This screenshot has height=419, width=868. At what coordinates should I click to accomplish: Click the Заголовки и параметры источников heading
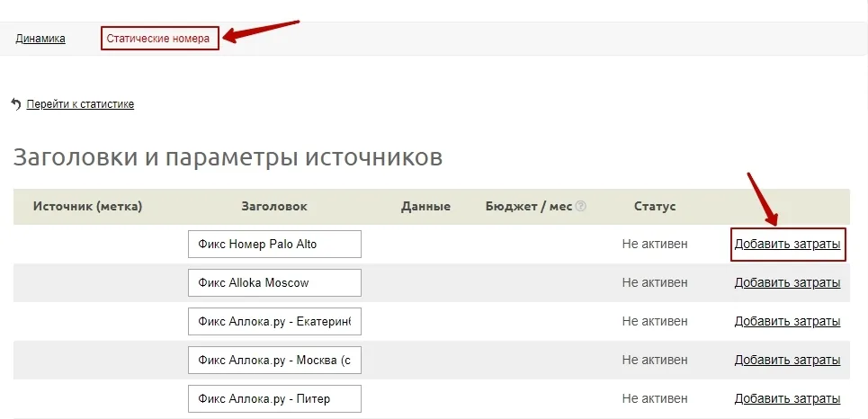(228, 157)
